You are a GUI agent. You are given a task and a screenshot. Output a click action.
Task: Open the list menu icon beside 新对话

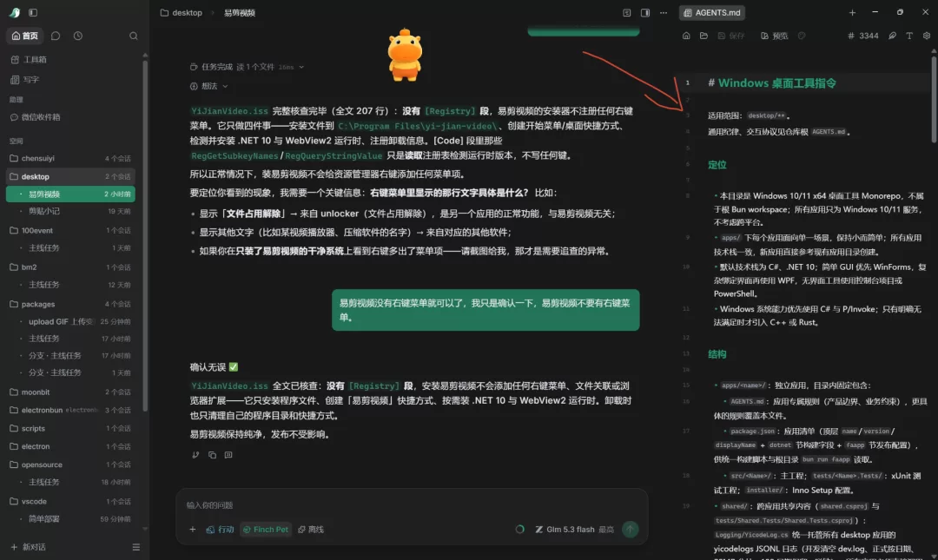click(135, 547)
